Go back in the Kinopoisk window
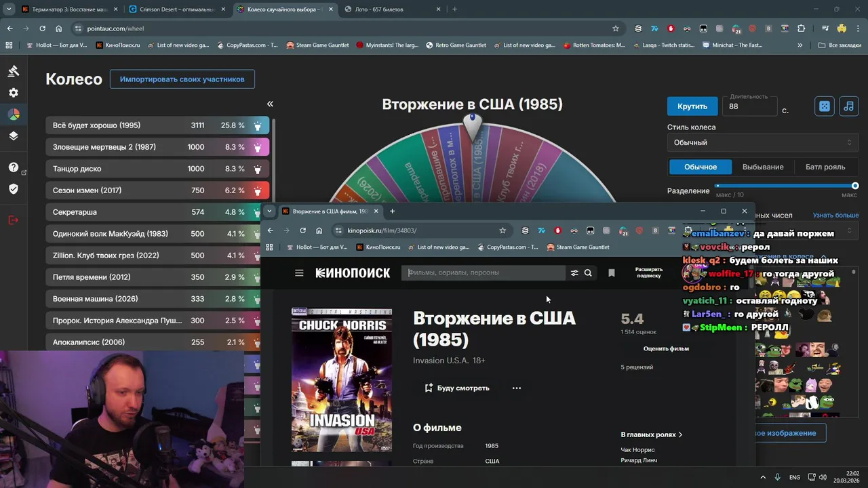The width and height of the screenshot is (868, 488). tap(270, 230)
